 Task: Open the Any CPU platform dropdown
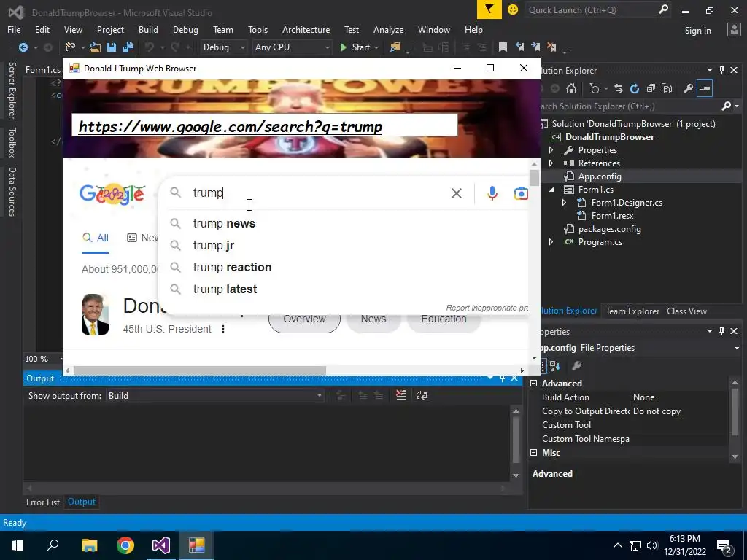(292, 47)
